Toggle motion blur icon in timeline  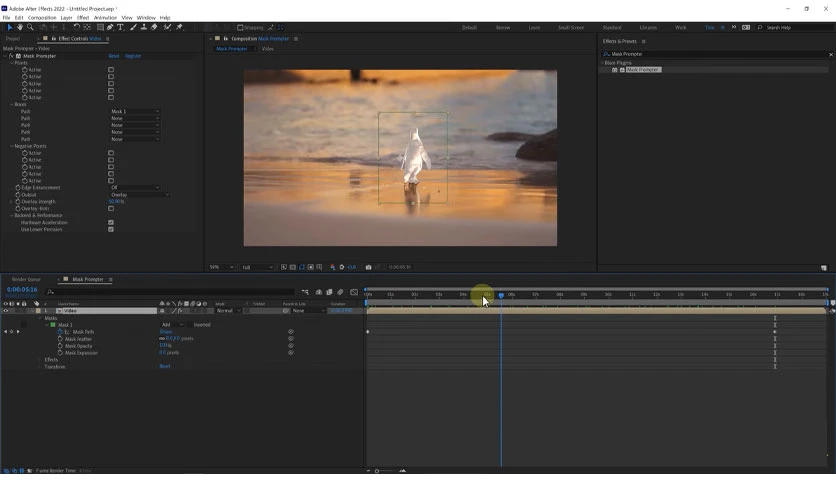pos(340,292)
